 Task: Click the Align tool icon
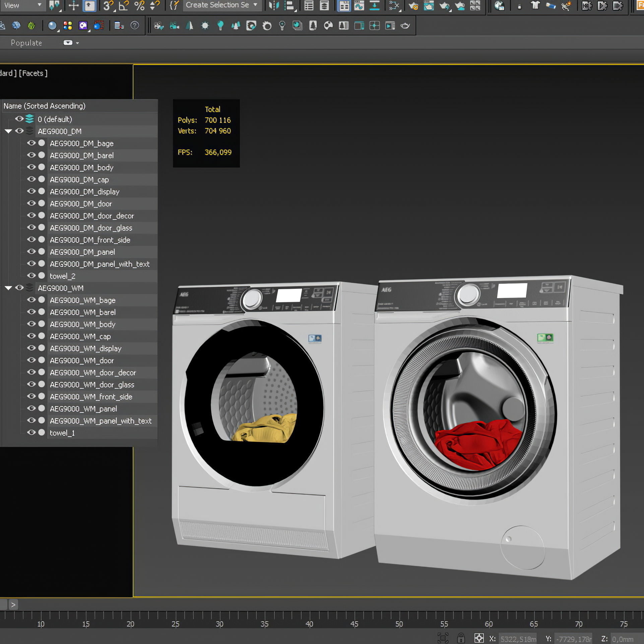(289, 5)
